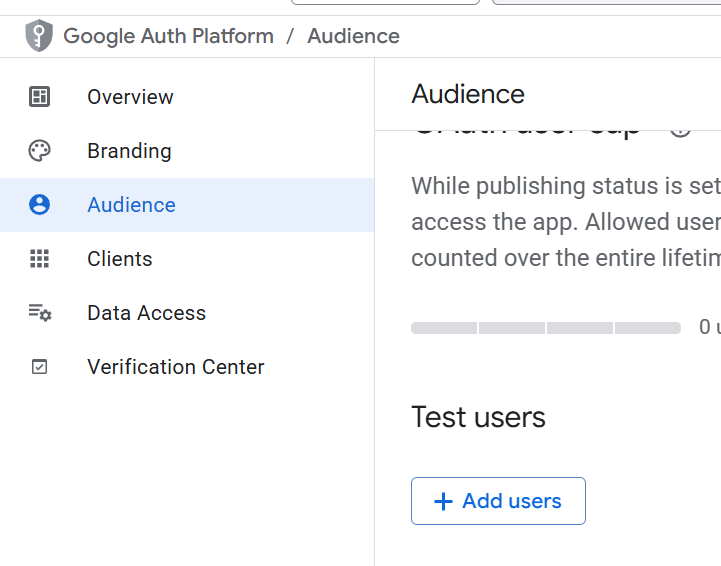The height and width of the screenshot is (566, 721).
Task: Click the Clients grid icon
Action: click(39, 259)
